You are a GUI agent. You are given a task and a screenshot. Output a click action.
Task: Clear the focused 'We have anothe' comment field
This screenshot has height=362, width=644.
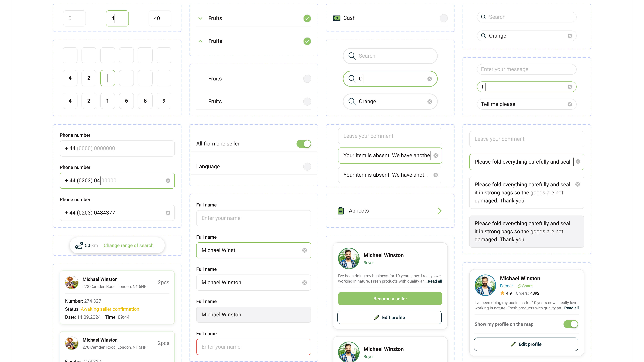(x=436, y=155)
